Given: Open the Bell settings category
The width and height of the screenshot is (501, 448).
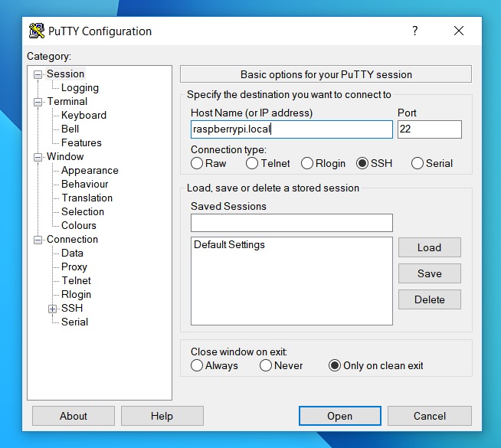Looking at the screenshot, I should tap(70, 129).
